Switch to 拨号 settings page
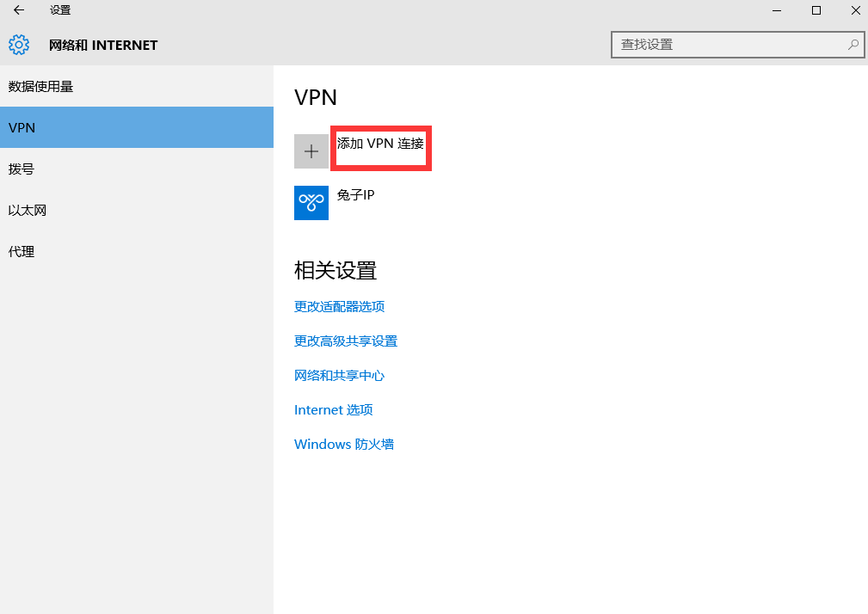The width and height of the screenshot is (868, 614). (22, 169)
